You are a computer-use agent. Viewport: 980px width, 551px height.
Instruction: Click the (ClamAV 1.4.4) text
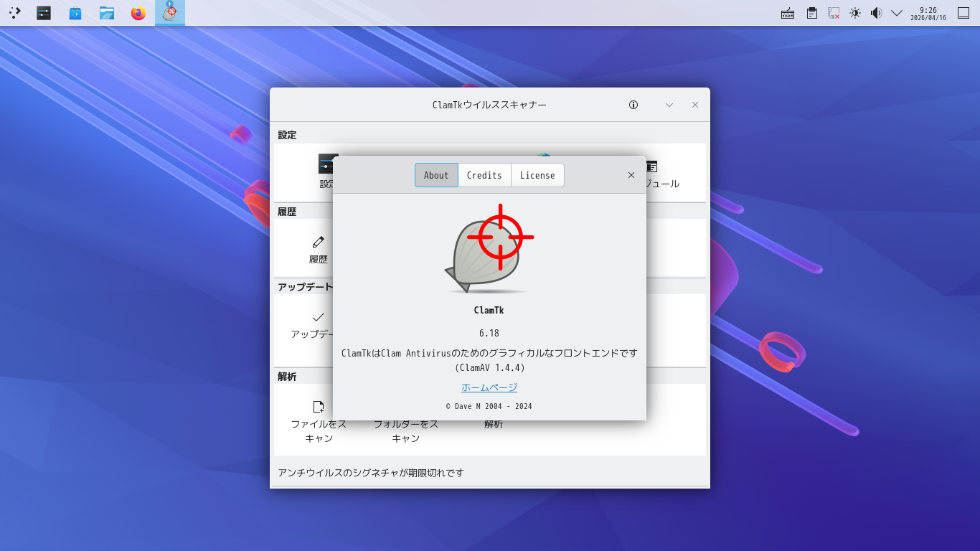[x=489, y=367]
